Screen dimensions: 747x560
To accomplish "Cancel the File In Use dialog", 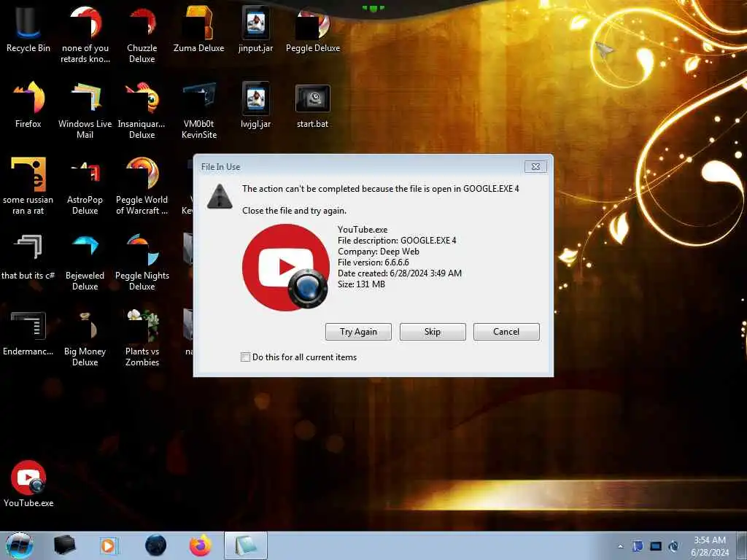I will point(506,332).
